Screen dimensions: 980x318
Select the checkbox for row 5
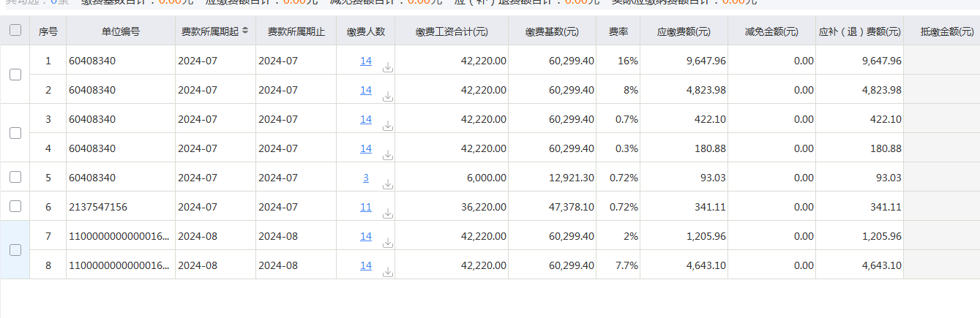[x=15, y=177]
